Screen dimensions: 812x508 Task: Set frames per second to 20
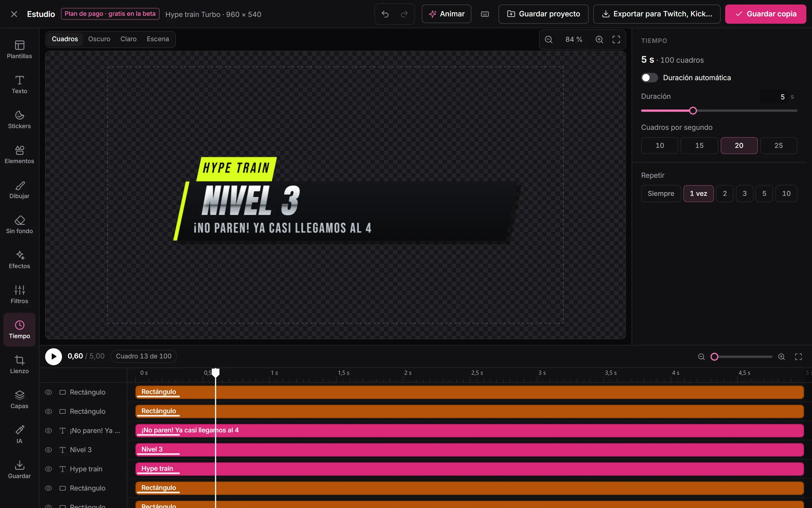click(x=739, y=145)
